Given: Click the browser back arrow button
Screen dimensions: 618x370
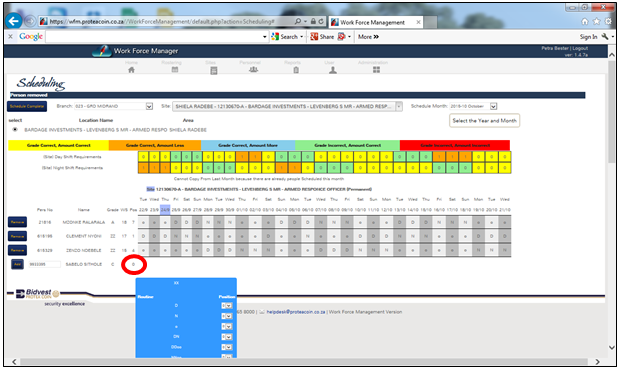Looking at the screenshot, I should (x=14, y=20).
